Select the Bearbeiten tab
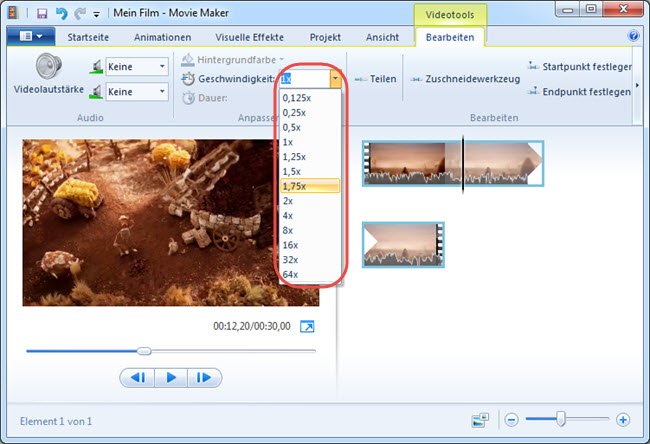Image resolution: width=650 pixels, height=444 pixels. point(450,37)
